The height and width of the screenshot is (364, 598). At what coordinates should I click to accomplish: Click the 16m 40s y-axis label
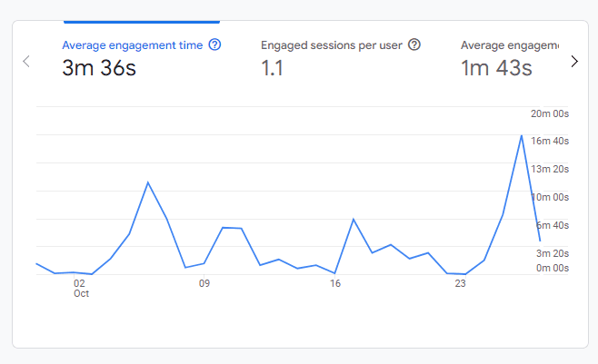click(x=550, y=141)
